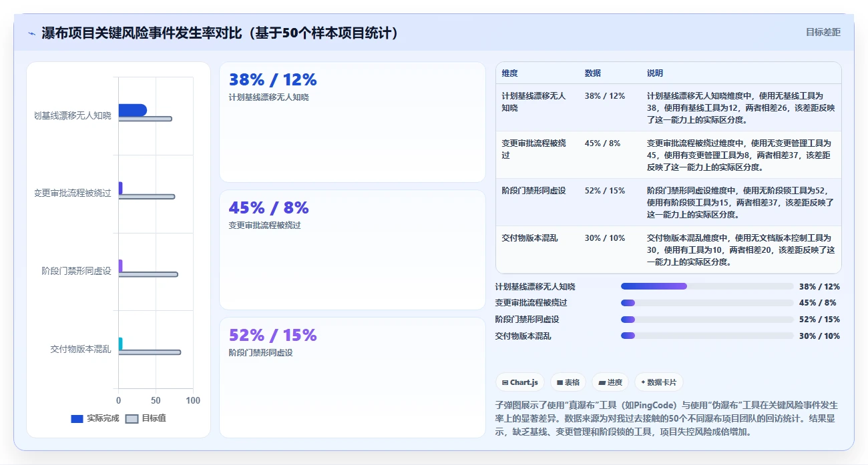Click the 45% / 8% value beside progress bar

[817, 303]
